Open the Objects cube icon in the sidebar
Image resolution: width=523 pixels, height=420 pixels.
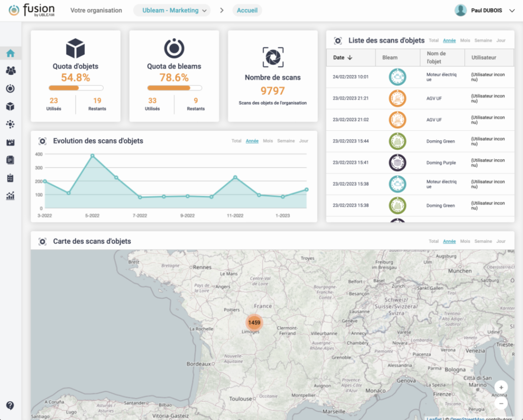[10, 106]
